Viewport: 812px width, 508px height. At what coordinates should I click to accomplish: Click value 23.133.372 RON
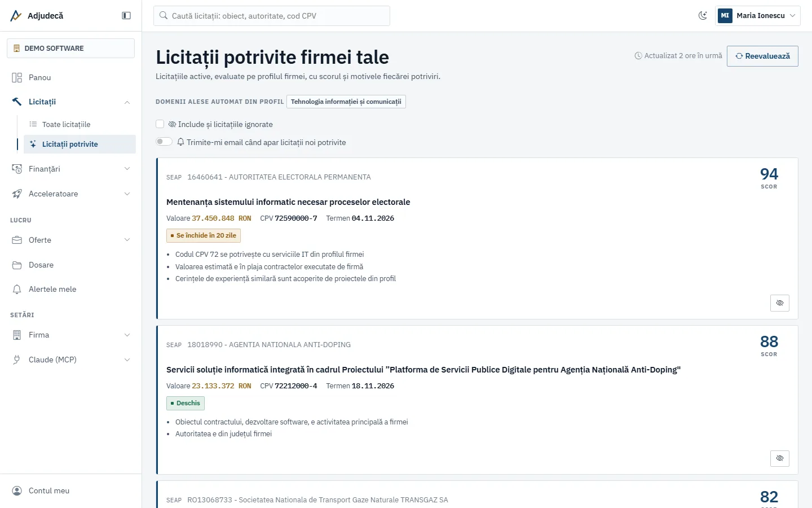[x=222, y=386]
